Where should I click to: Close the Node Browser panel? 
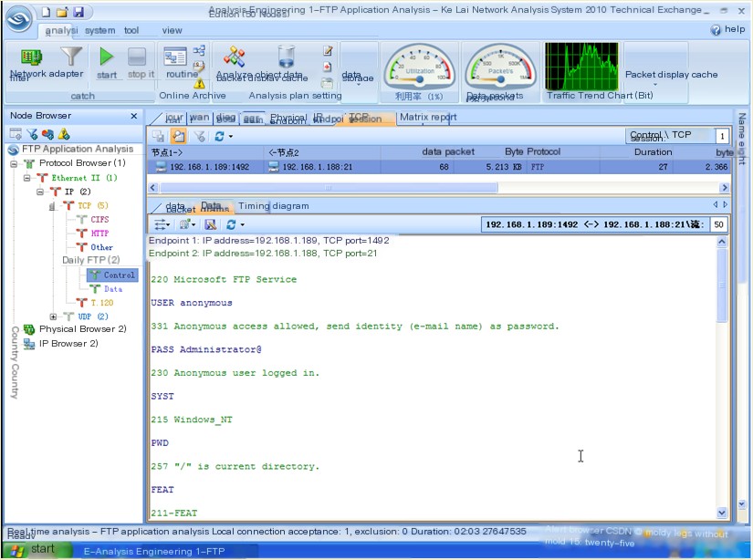pyautogui.click(x=134, y=116)
